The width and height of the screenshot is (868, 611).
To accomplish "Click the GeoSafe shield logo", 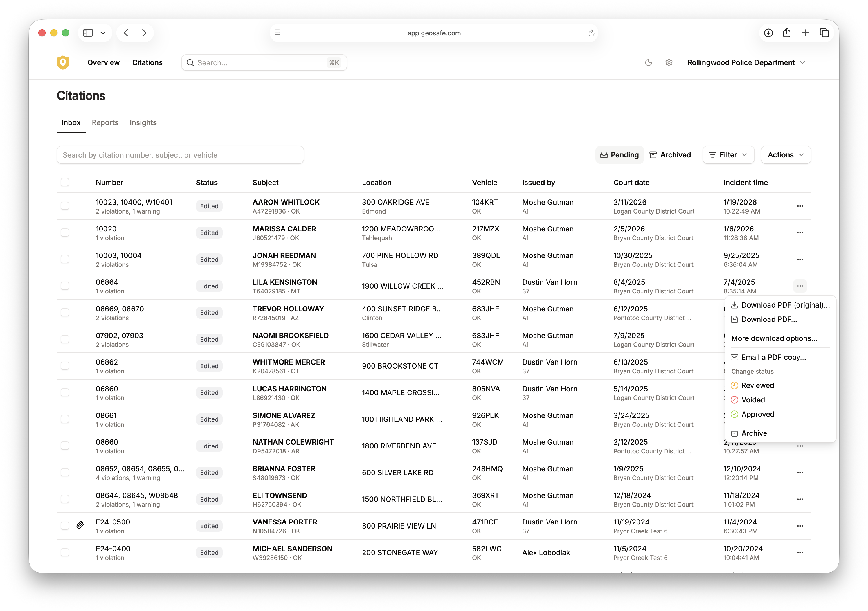I will [x=63, y=63].
